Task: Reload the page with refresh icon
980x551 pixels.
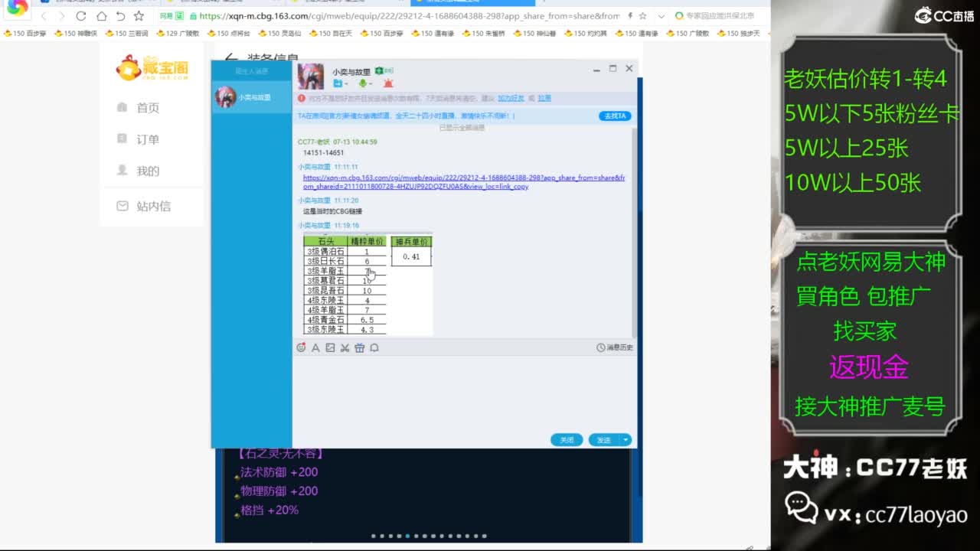Action: [x=81, y=16]
